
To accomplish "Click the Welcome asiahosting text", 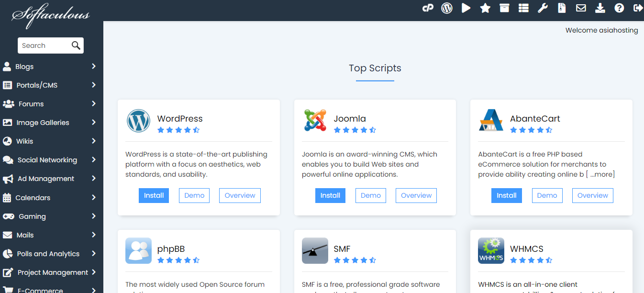I will click(602, 30).
